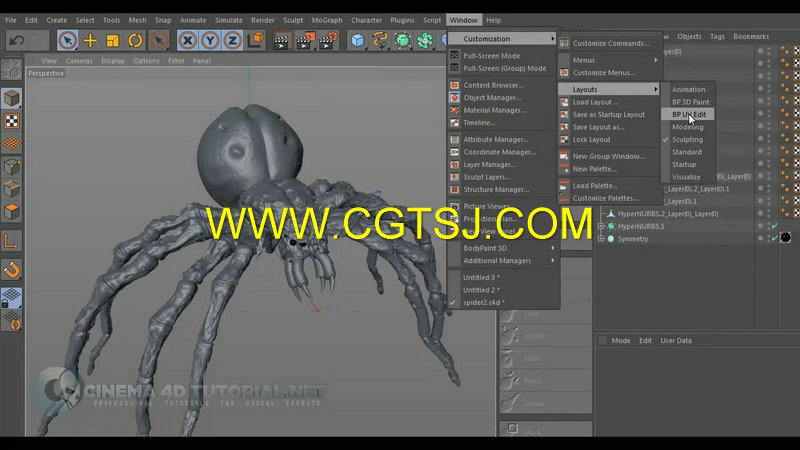Open the spline tools icon

pyautogui.click(x=380, y=40)
